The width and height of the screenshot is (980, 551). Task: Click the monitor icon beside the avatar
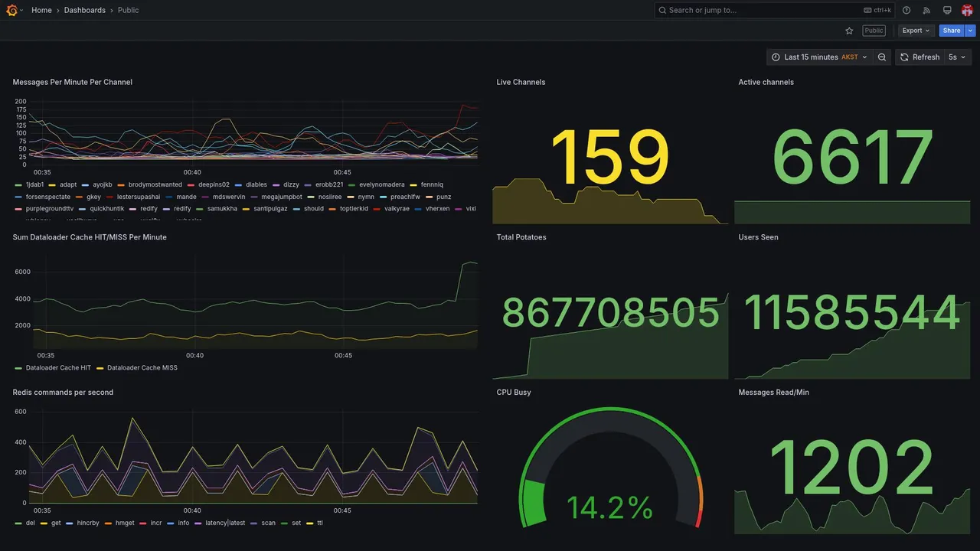(947, 10)
